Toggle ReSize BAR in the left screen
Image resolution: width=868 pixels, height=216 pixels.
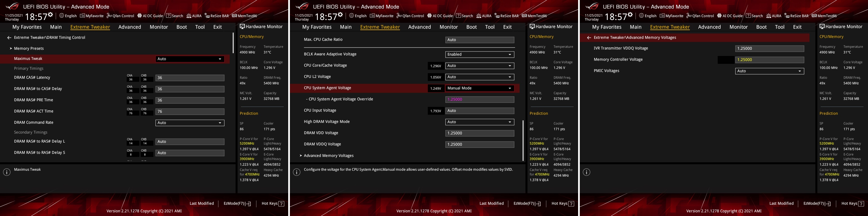click(217, 16)
